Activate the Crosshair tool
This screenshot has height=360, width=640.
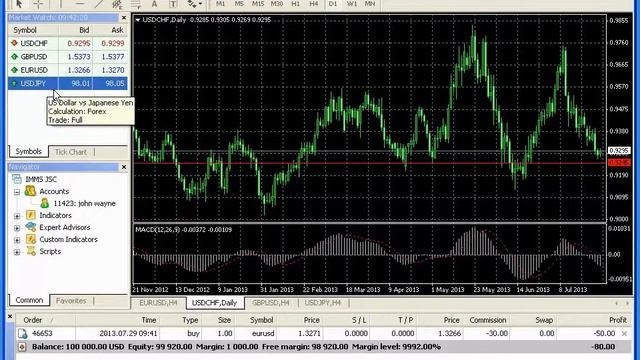(38, 4)
